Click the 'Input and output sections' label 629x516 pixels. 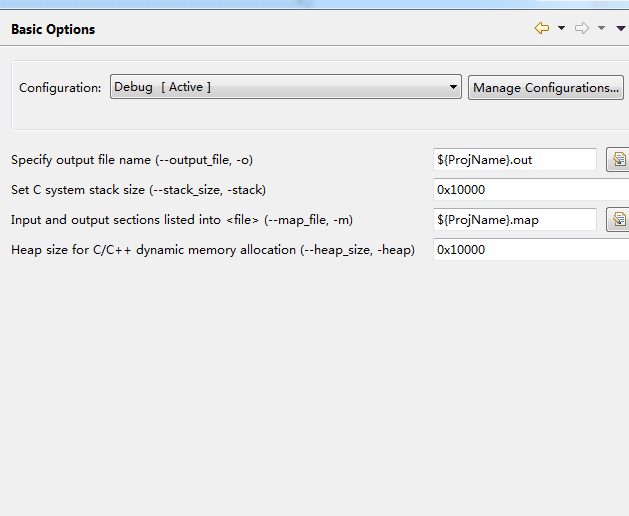pyautogui.click(x=181, y=220)
